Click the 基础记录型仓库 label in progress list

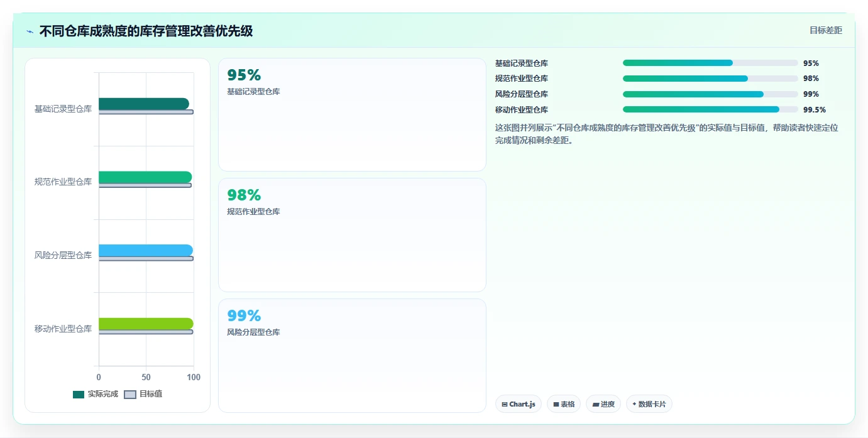click(522, 63)
